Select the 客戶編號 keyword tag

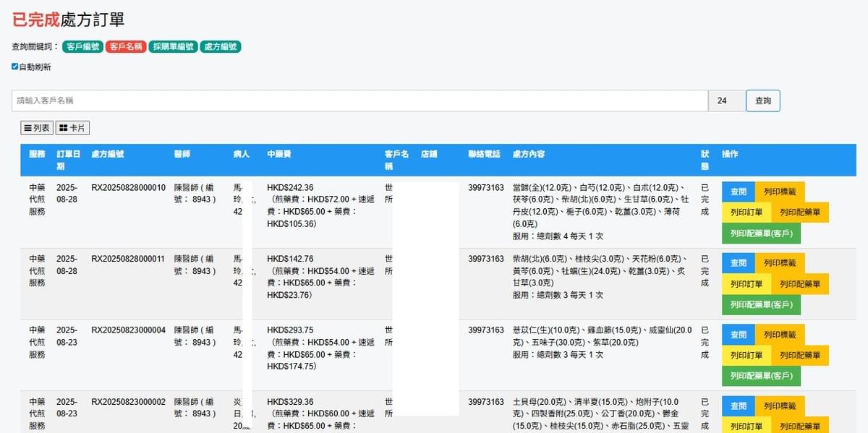tap(82, 46)
